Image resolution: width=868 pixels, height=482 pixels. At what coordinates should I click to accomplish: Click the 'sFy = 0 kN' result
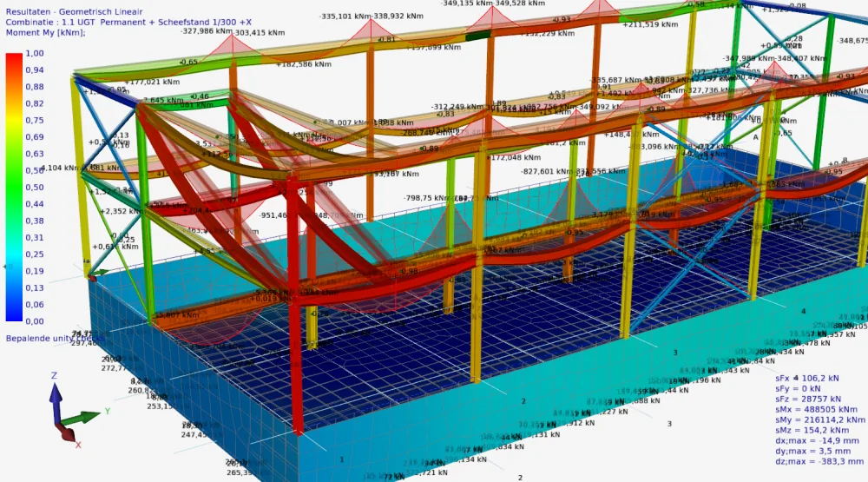click(x=798, y=388)
